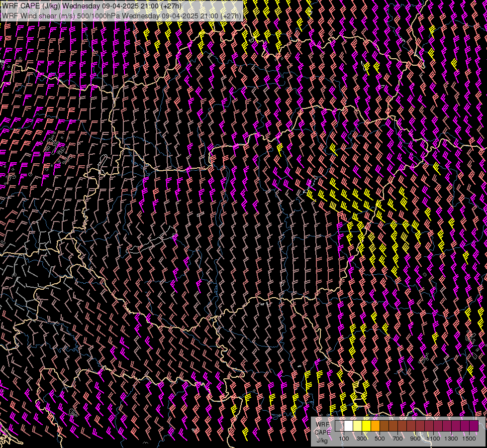This screenshot has height=448, width=487.
Task: Select the white legend swatch
Action: click(x=349, y=426)
